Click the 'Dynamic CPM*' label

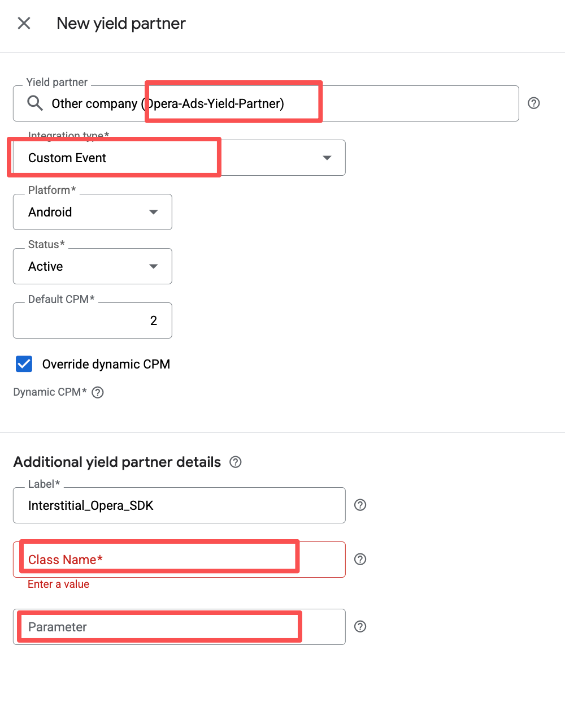pyautogui.click(x=50, y=392)
